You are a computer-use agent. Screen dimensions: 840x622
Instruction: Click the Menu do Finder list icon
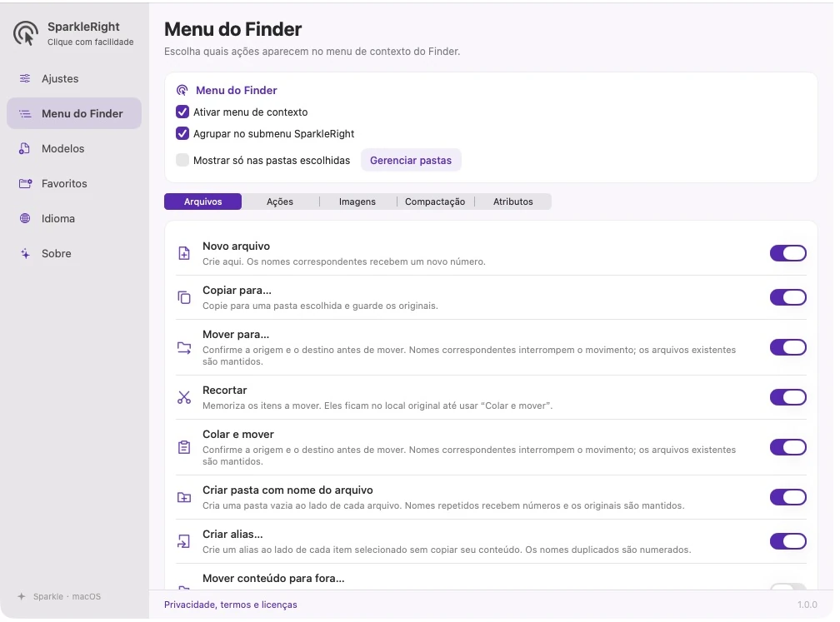point(25,113)
